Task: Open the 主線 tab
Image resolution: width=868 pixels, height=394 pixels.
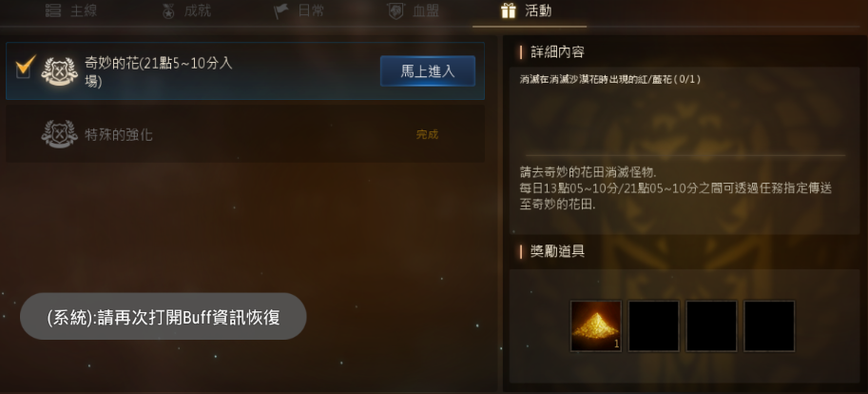Action: pos(71,10)
